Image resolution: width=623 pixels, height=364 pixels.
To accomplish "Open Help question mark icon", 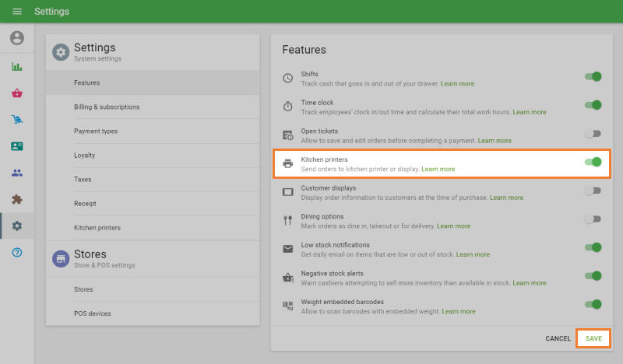I will [x=17, y=252].
